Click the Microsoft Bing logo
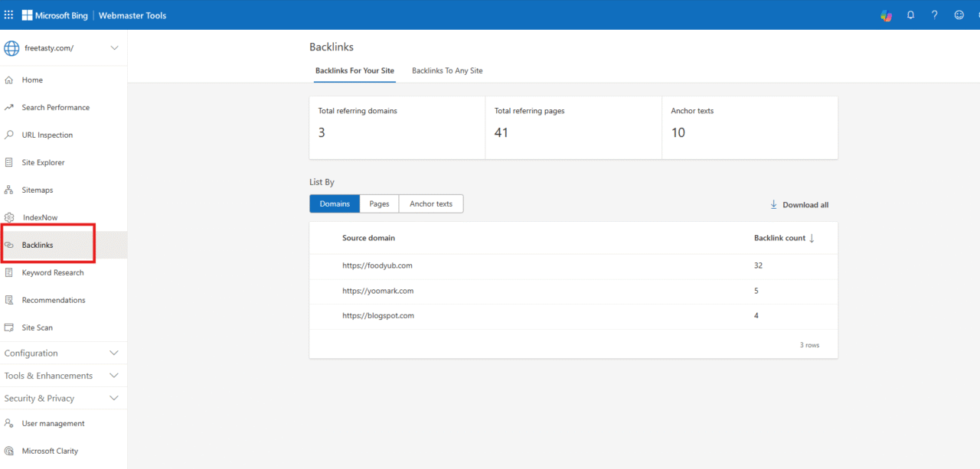Viewport: 980px width, 469px height. click(x=54, y=15)
